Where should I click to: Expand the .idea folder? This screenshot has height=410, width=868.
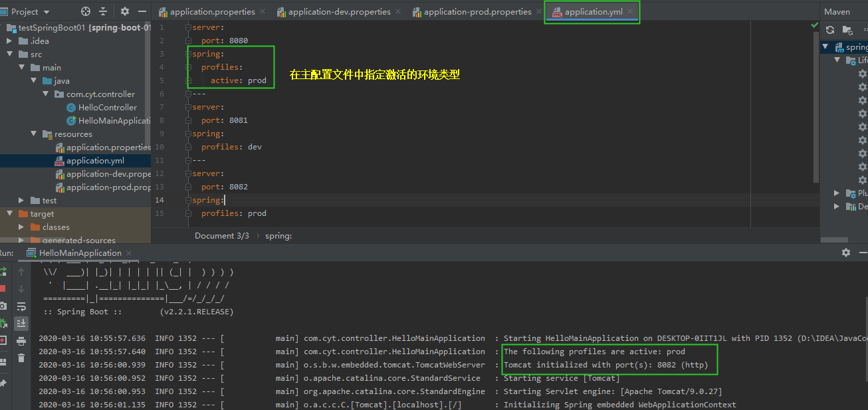10,41
